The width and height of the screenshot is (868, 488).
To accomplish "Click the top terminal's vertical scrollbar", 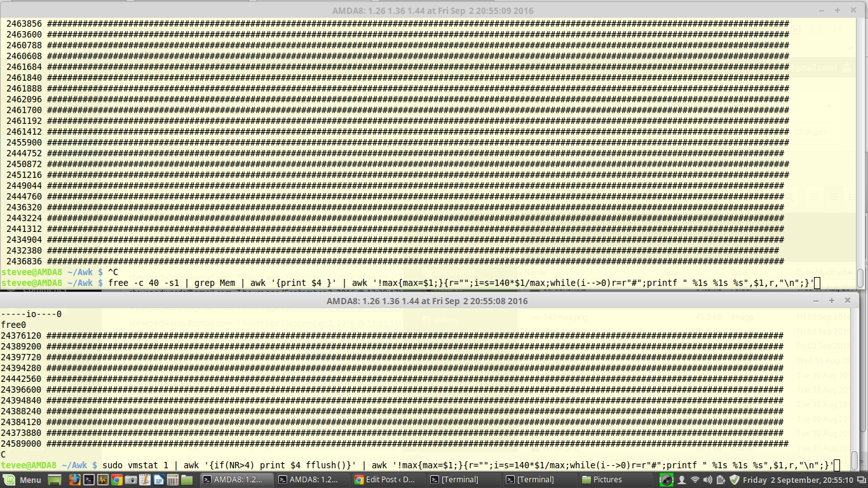I will click(x=860, y=278).
